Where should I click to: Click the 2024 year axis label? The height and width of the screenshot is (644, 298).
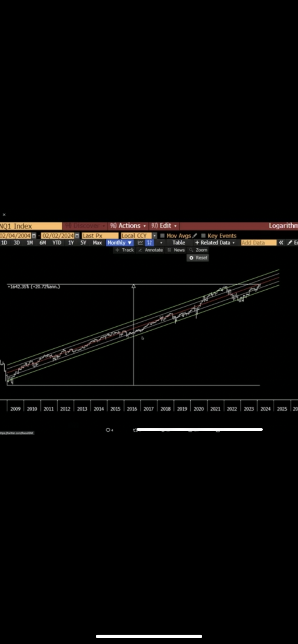point(265,409)
